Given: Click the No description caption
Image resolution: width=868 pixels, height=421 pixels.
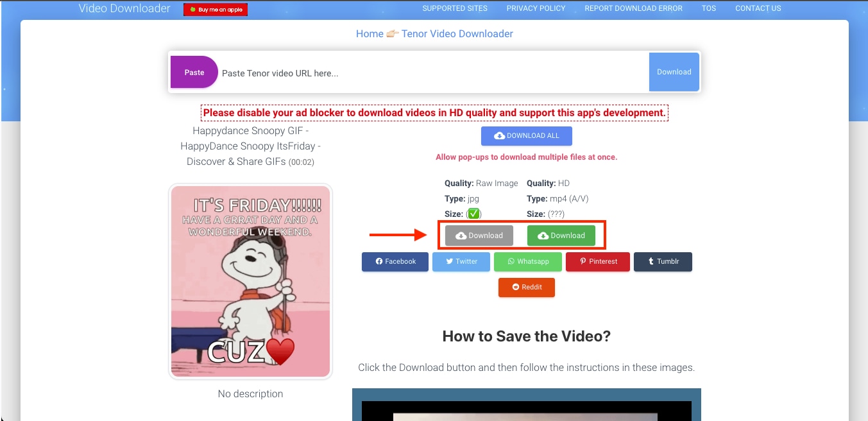Looking at the screenshot, I should (250, 394).
